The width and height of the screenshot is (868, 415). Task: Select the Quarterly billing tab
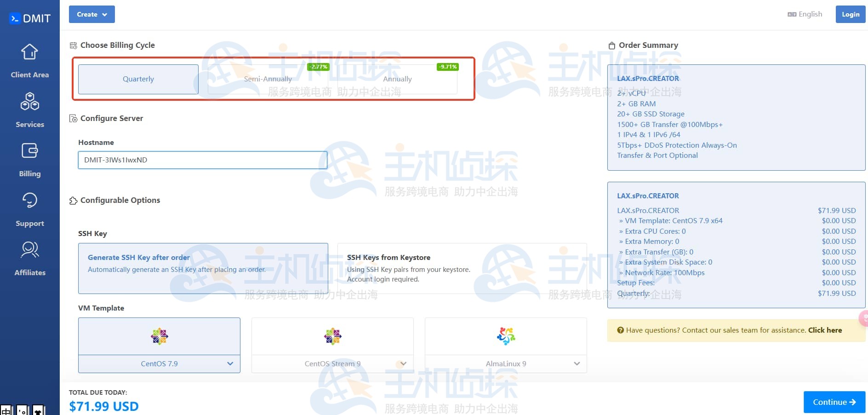point(138,79)
